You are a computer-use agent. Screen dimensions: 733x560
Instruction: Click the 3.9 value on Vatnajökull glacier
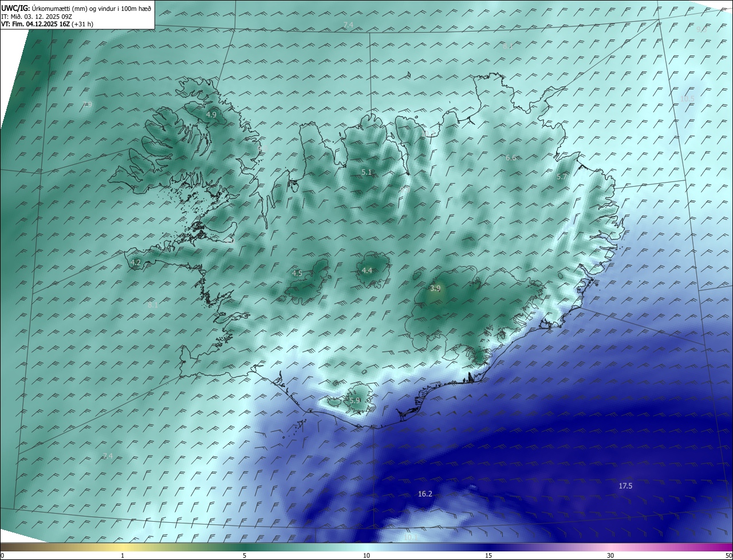pos(435,288)
